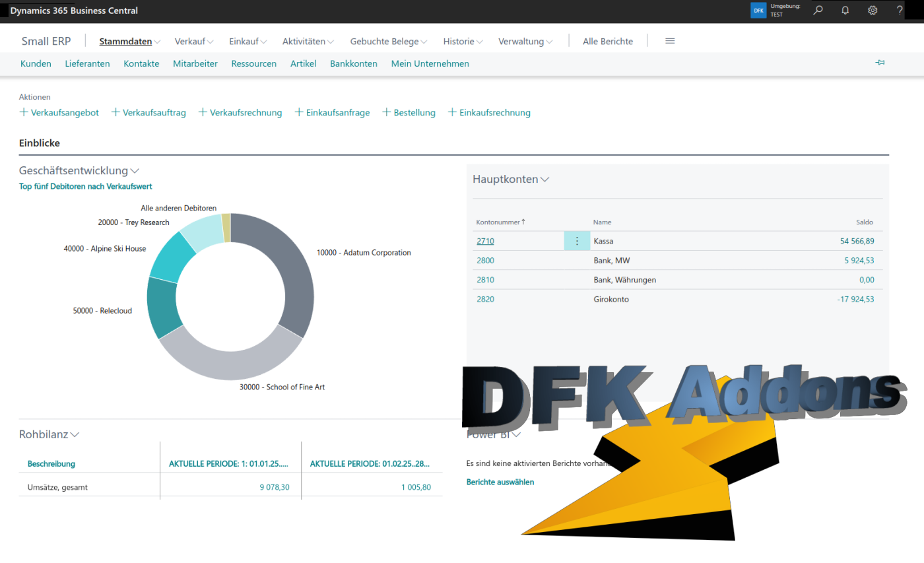This screenshot has width=924, height=563.
Task: Open Alle Berichte
Action: 608,41
